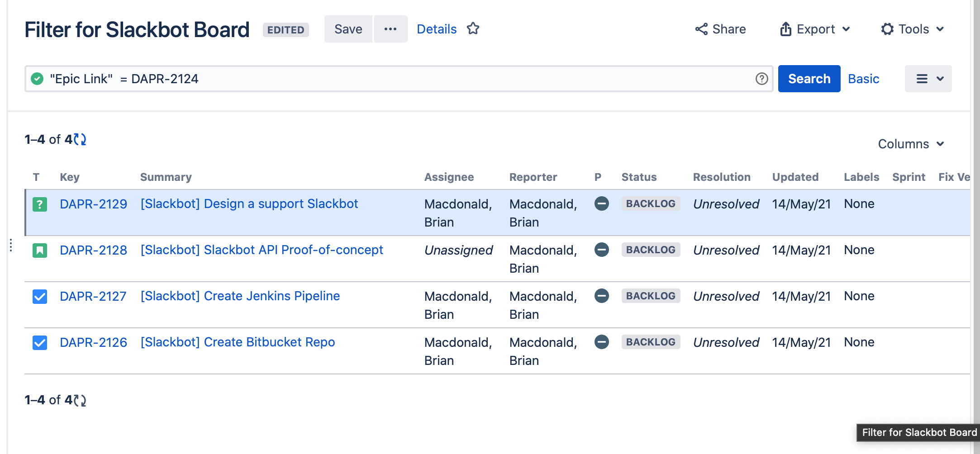Image resolution: width=980 pixels, height=454 pixels.
Task: Star this filter as favorite
Action: 473,29
